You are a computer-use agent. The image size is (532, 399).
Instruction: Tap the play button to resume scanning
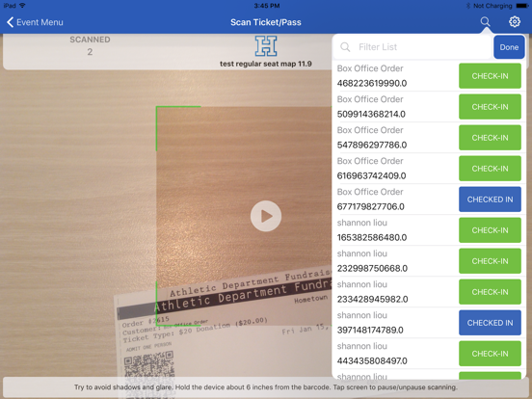[x=266, y=216]
